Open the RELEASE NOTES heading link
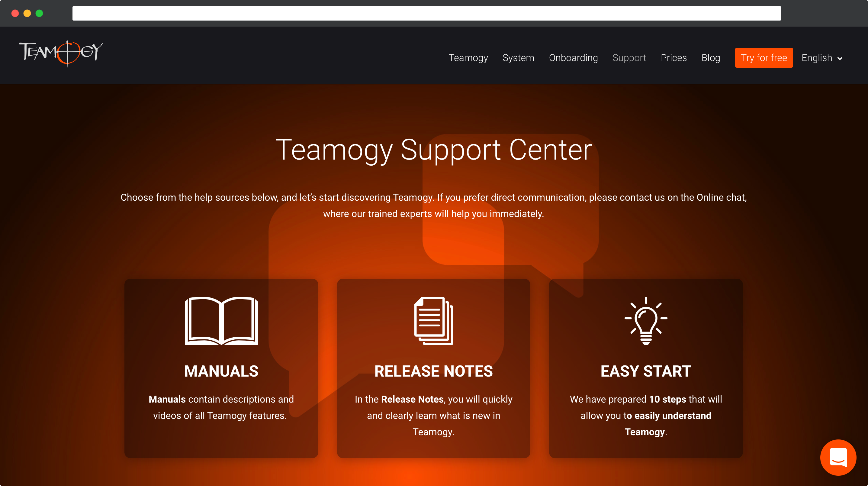 tap(434, 371)
